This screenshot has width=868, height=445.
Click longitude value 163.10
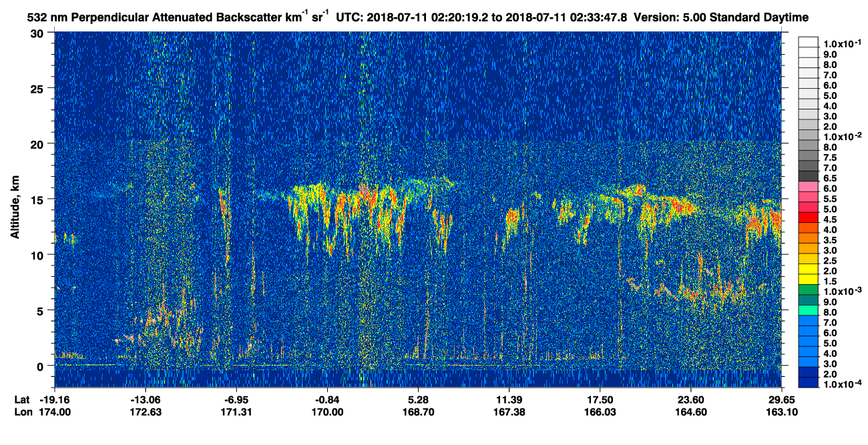pyautogui.click(x=782, y=412)
